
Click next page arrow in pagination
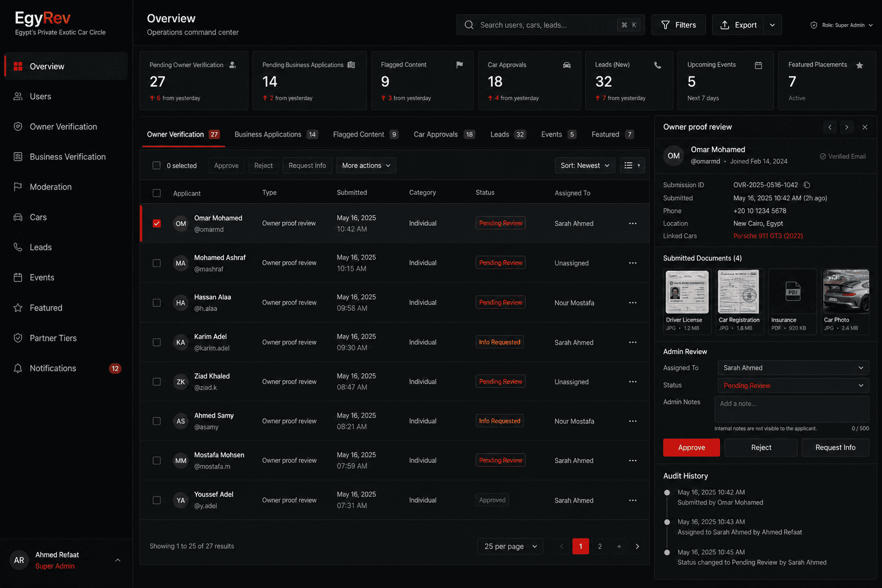click(x=637, y=546)
